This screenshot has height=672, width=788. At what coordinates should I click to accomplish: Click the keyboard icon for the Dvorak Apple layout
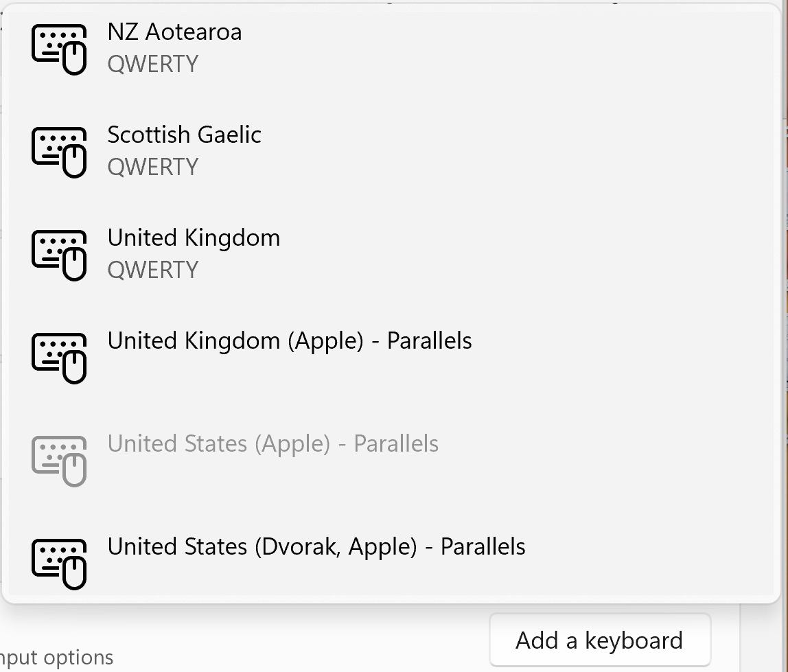(x=59, y=561)
